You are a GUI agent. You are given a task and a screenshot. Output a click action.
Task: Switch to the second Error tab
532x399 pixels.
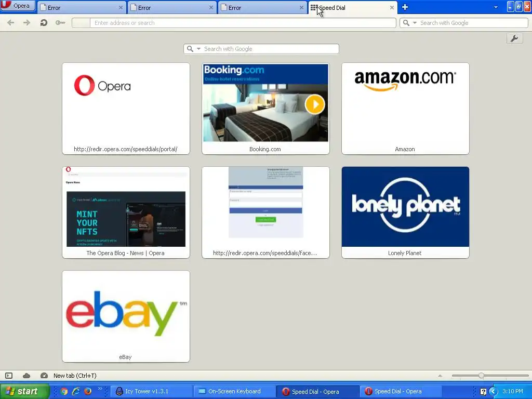[171, 7]
